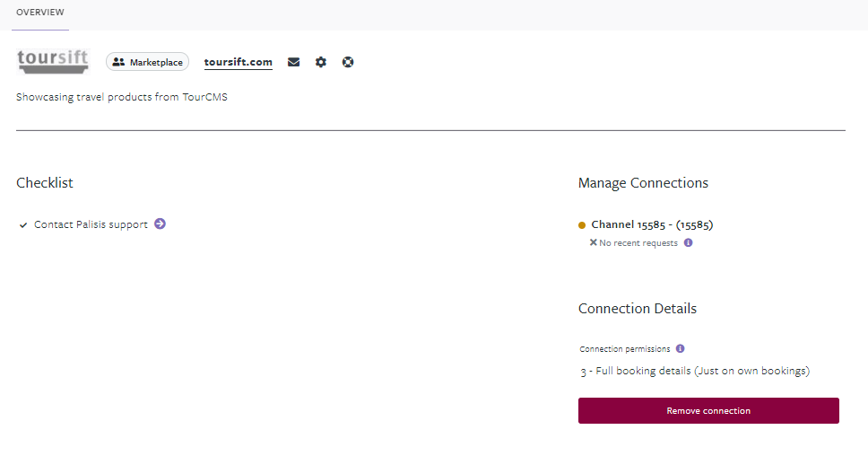Viewport: 868px width, 456px height.
Task: Click the orange status dot for Channel 15585
Action: tap(582, 225)
